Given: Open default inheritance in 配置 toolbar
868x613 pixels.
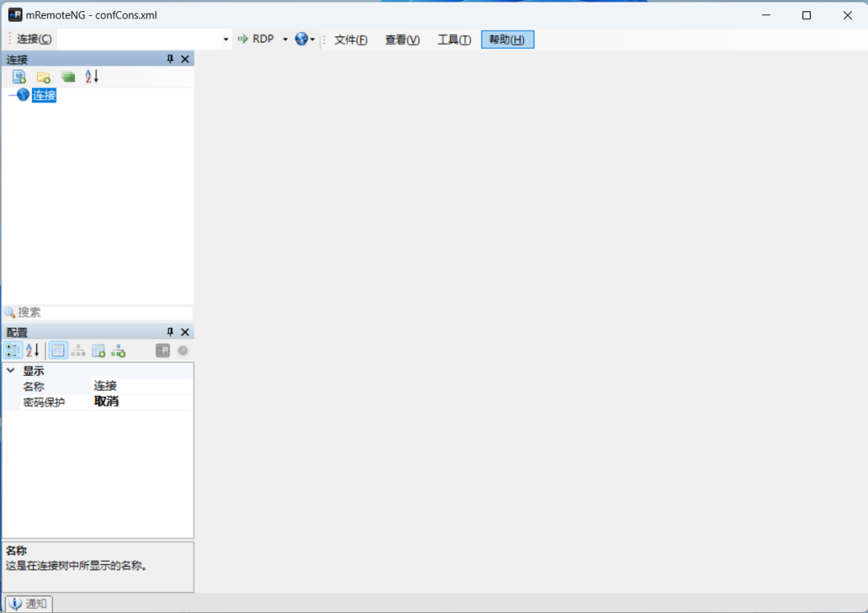Looking at the screenshot, I should click(x=118, y=351).
